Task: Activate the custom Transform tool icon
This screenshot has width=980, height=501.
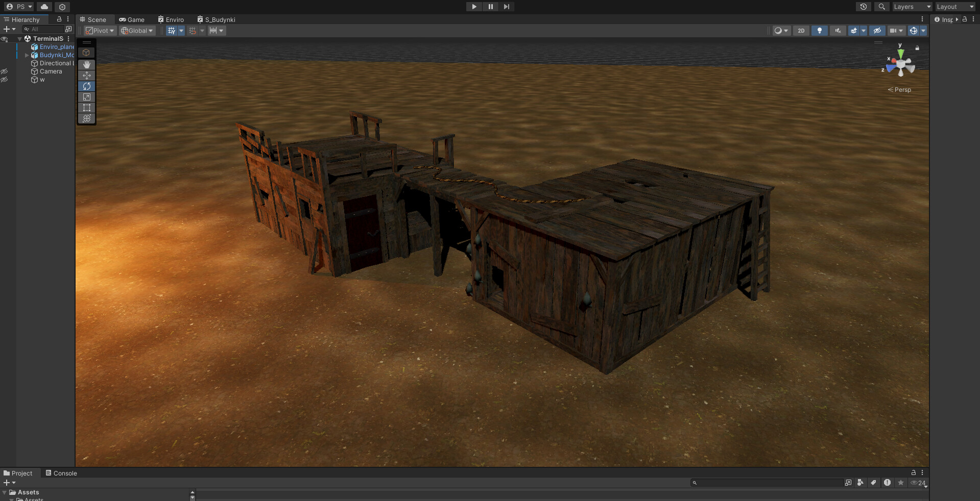Action: [x=86, y=119]
